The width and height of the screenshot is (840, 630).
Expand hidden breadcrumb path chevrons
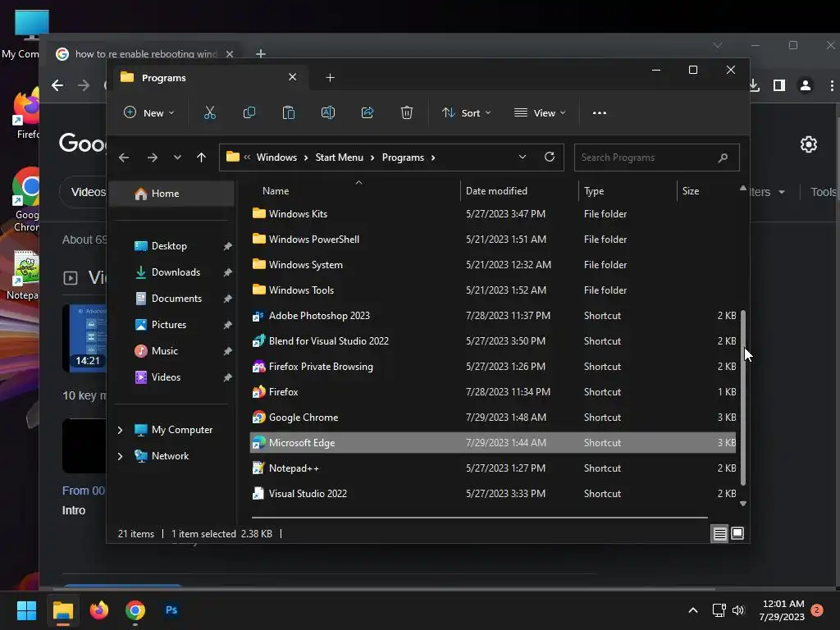pos(247,157)
